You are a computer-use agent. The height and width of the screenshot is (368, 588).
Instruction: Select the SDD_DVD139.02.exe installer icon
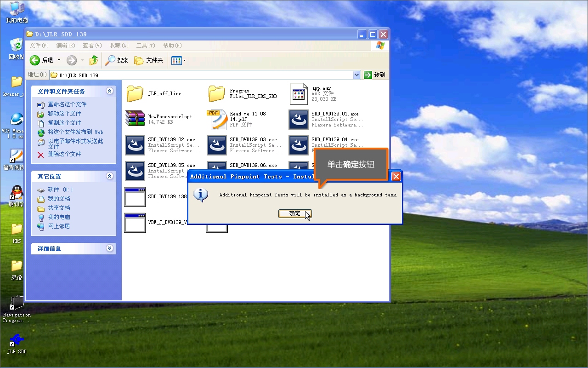pyautogui.click(x=135, y=145)
